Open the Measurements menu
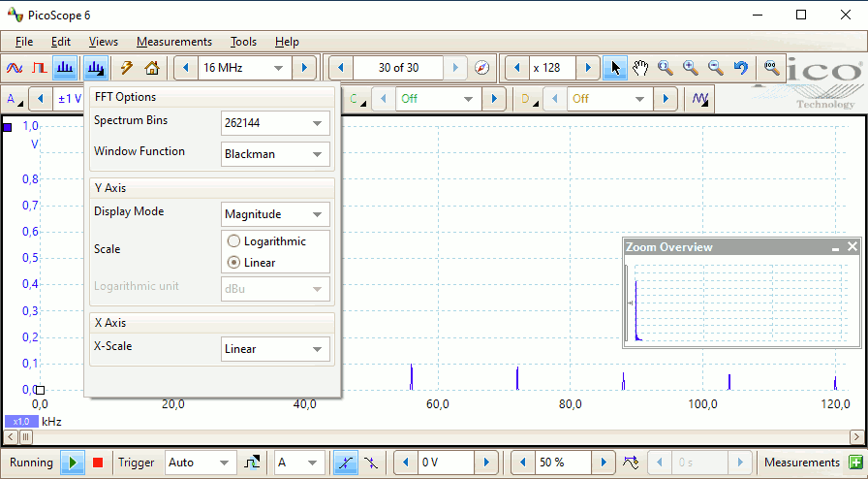 (173, 42)
